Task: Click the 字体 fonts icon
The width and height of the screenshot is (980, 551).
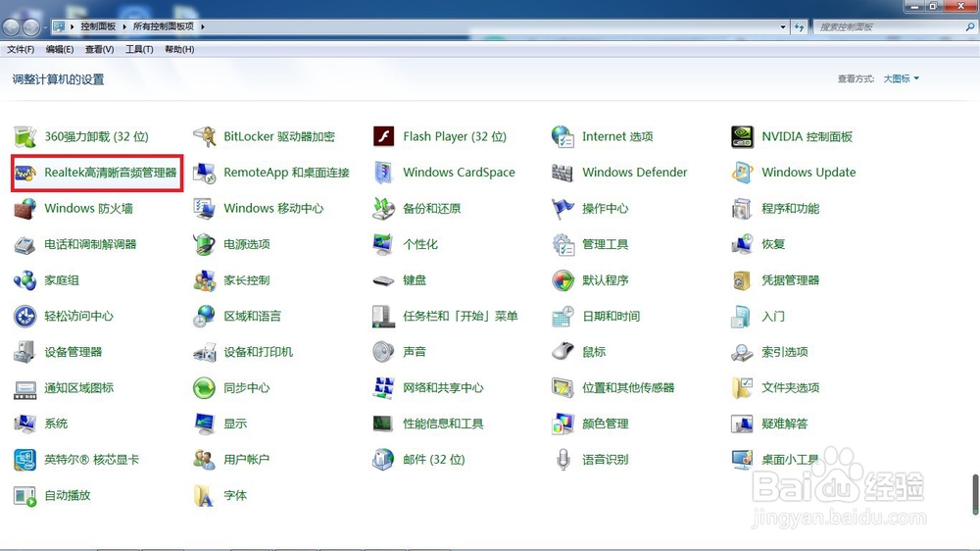Action: [205, 495]
